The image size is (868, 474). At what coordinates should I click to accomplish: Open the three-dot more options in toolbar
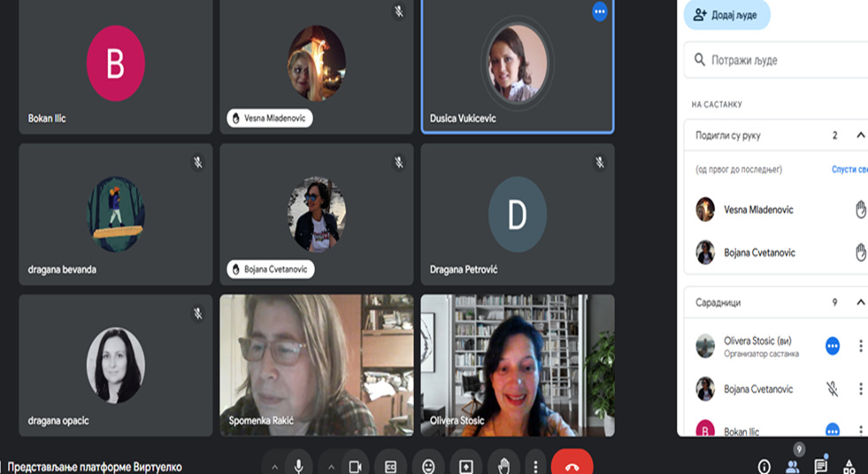534,466
